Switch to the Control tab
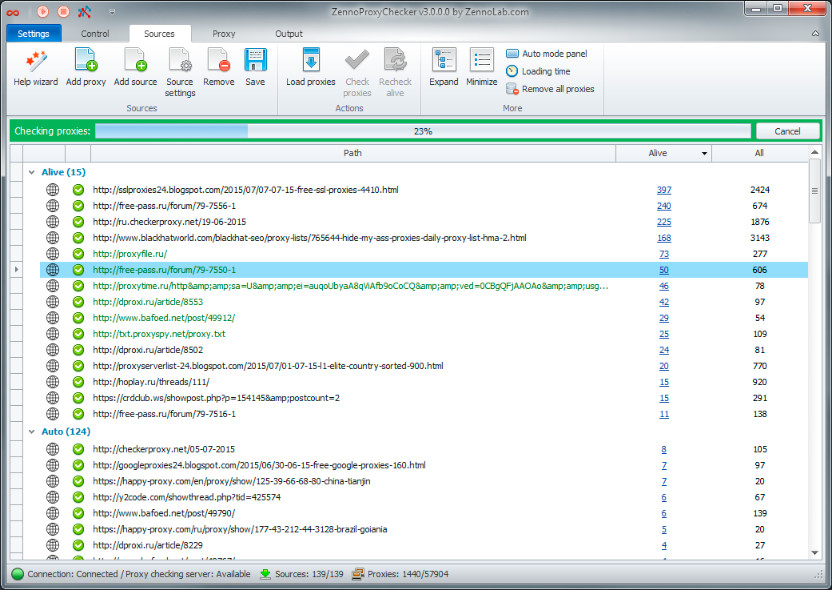 pyautogui.click(x=95, y=33)
